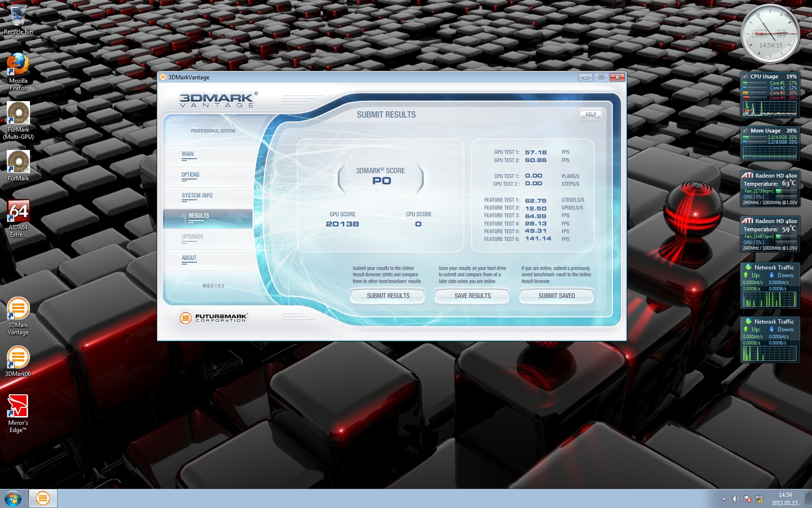This screenshot has height=508, width=812.
Task: Click the SUBMIT RESULTS heading
Action: pyautogui.click(x=386, y=115)
